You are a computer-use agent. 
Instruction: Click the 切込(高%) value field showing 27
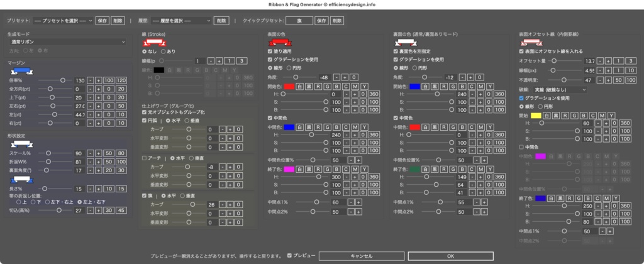(x=80, y=211)
